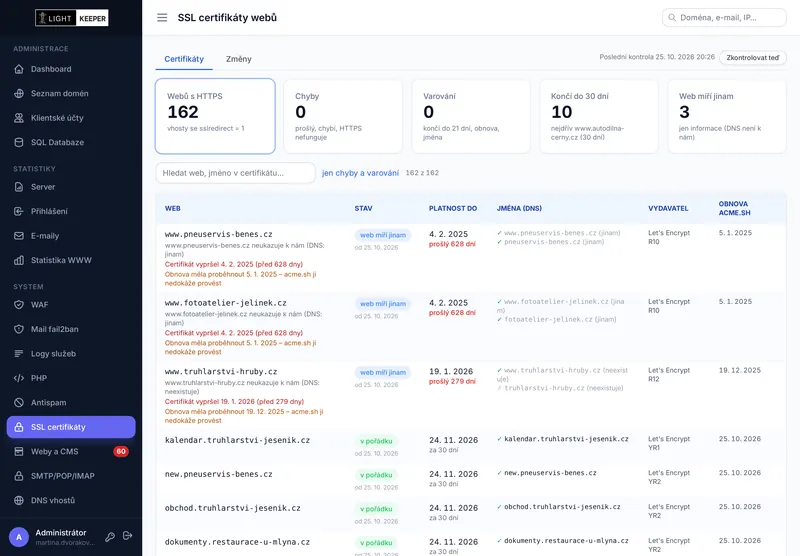Click the 19. 1. 2026 expiry date
The width and height of the screenshot is (800, 556).
tap(451, 371)
